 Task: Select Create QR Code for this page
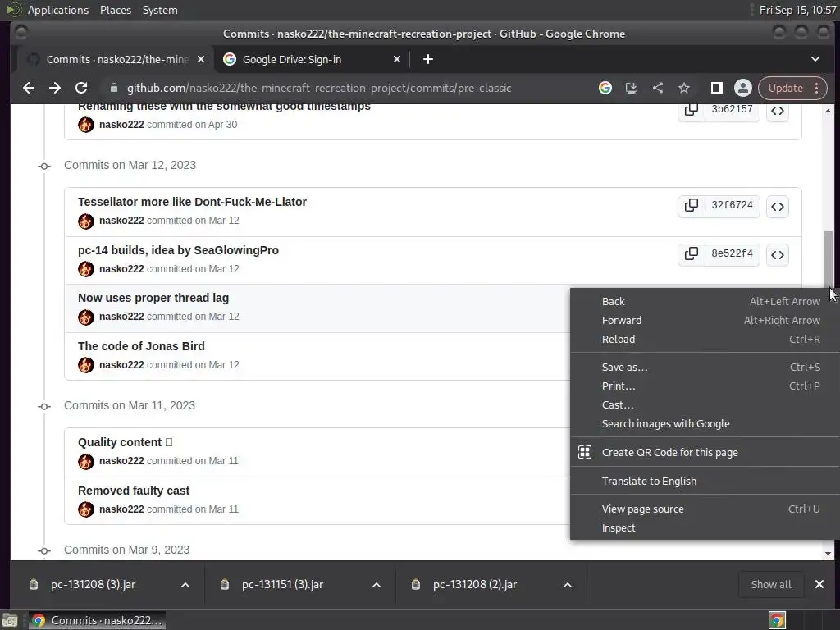705,452
